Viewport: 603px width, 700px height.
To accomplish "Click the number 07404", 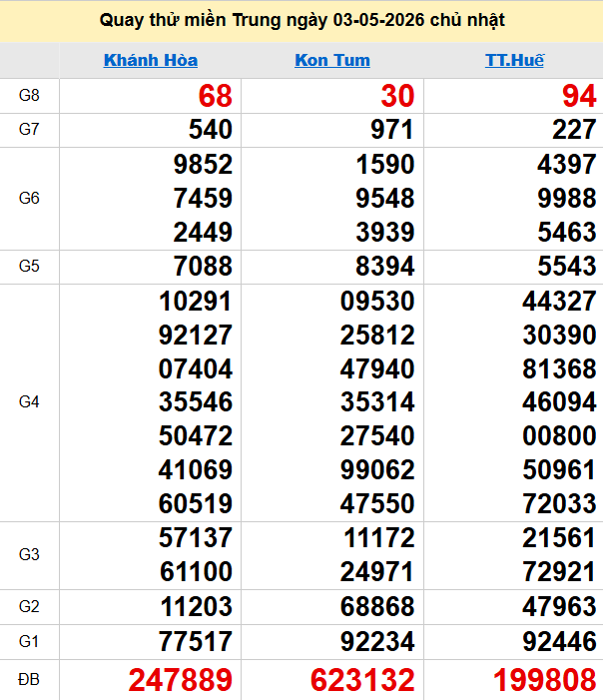I will click(196, 369).
